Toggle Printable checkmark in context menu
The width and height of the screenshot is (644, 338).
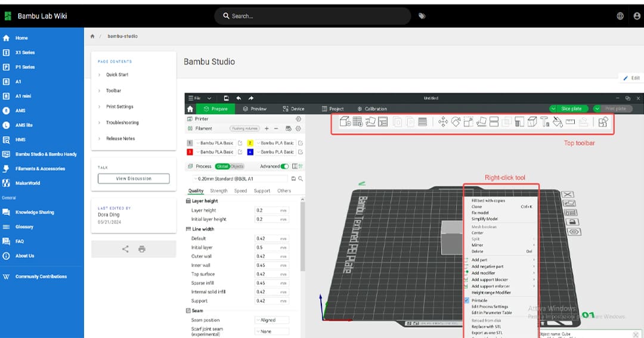tap(467, 300)
